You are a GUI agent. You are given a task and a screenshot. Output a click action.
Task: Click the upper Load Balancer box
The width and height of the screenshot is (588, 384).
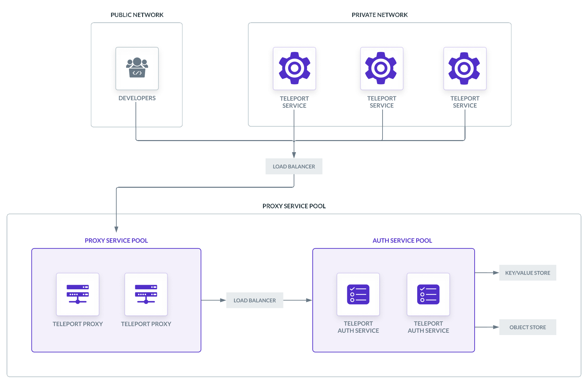294,166
